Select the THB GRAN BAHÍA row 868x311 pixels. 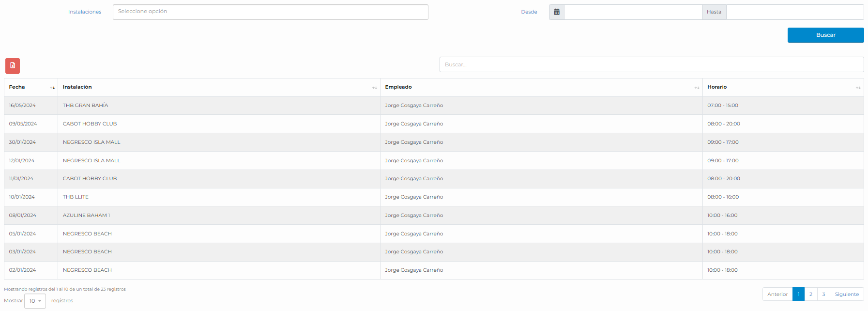(x=86, y=106)
